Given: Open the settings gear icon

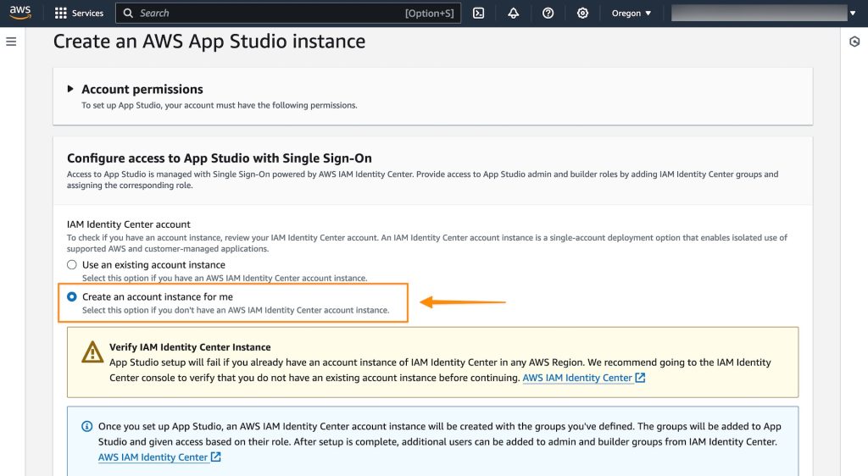Looking at the screenshot, I should coord(582,14).
